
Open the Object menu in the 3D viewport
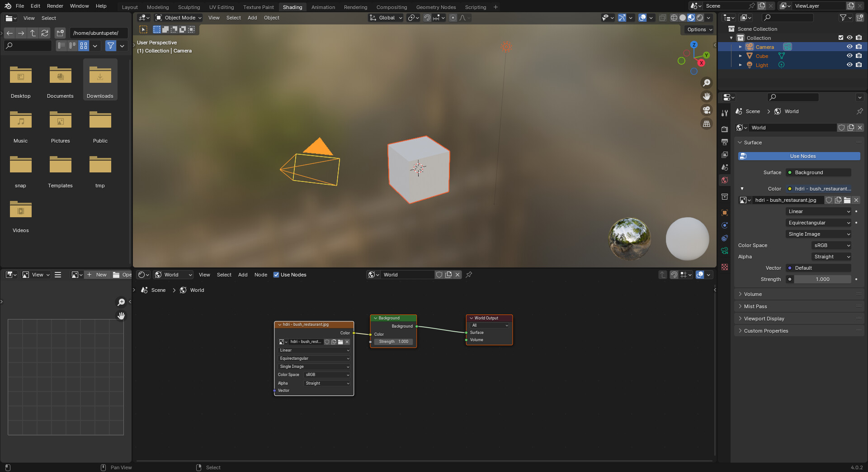pyautogui.click(x=271, y=18)
